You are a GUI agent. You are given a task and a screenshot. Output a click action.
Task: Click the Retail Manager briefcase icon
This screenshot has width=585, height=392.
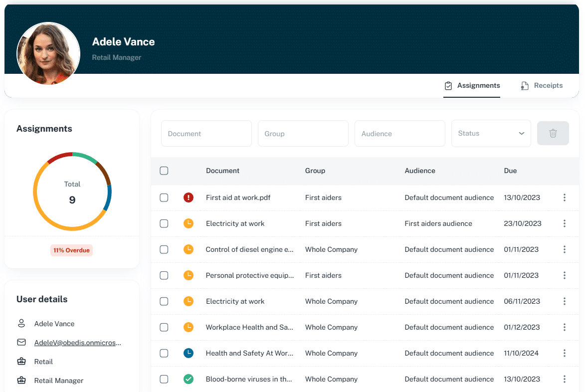[x=21, y=380]
